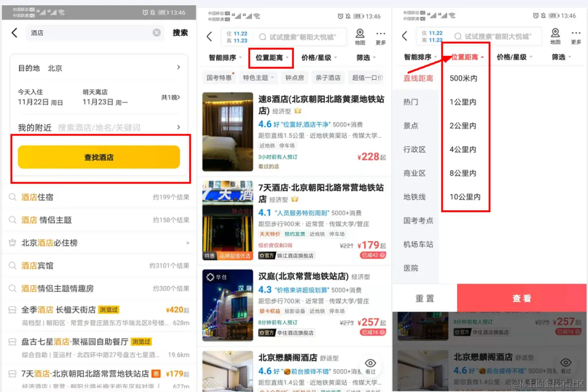Image resolution: width=588 pixels, height=392 pixels.
Task: Open 盘古七星酒店·聚福园自助餐厅 suggestion
Action: (x=99, y=348)
